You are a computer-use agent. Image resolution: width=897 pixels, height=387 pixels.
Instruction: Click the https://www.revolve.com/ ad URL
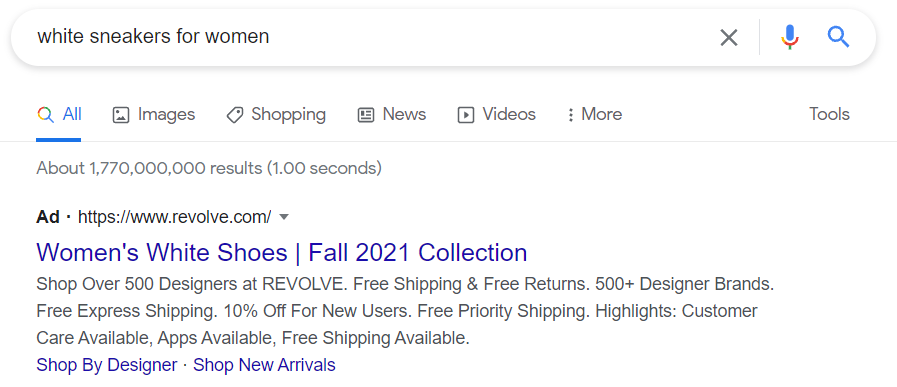(174, 217)
